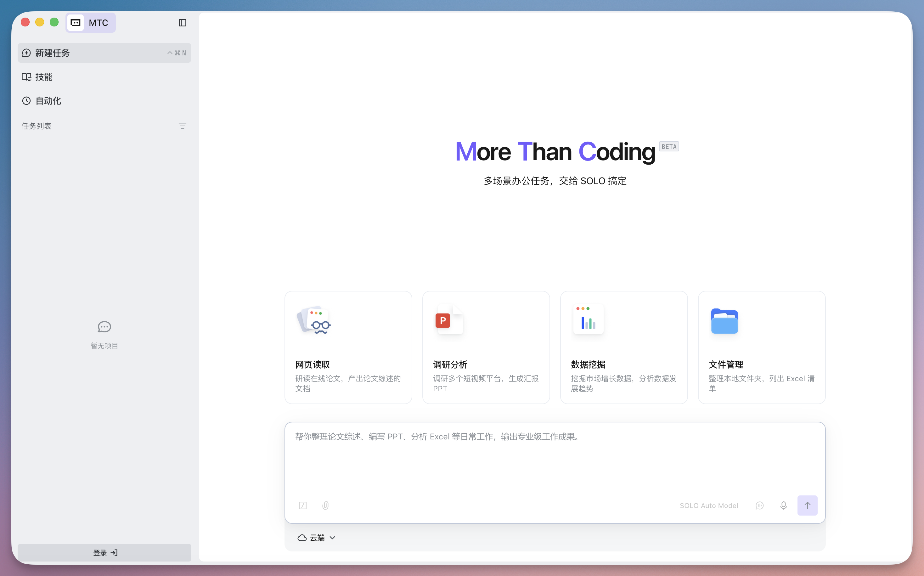Click the 任务列表 filter icon

pos(183,126)
